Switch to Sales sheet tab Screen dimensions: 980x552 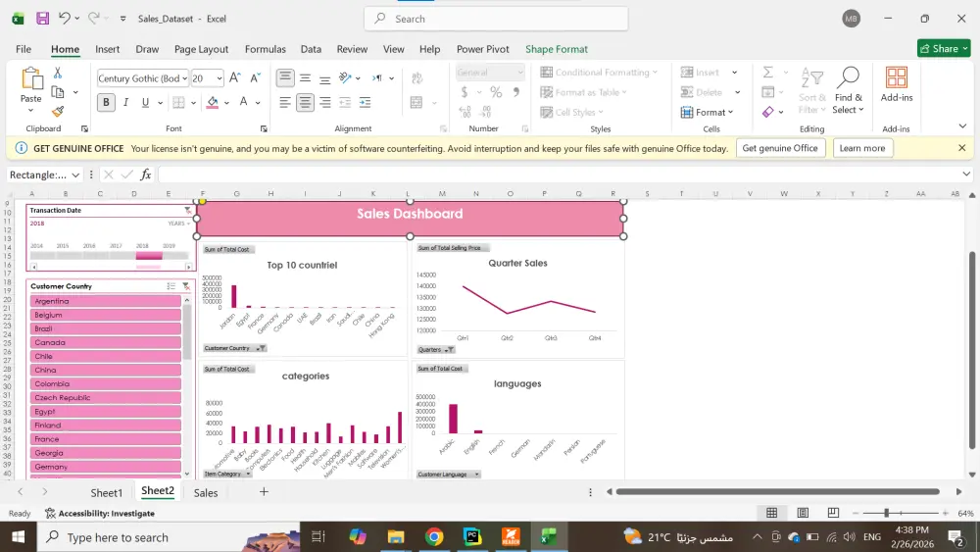(206, 492)
